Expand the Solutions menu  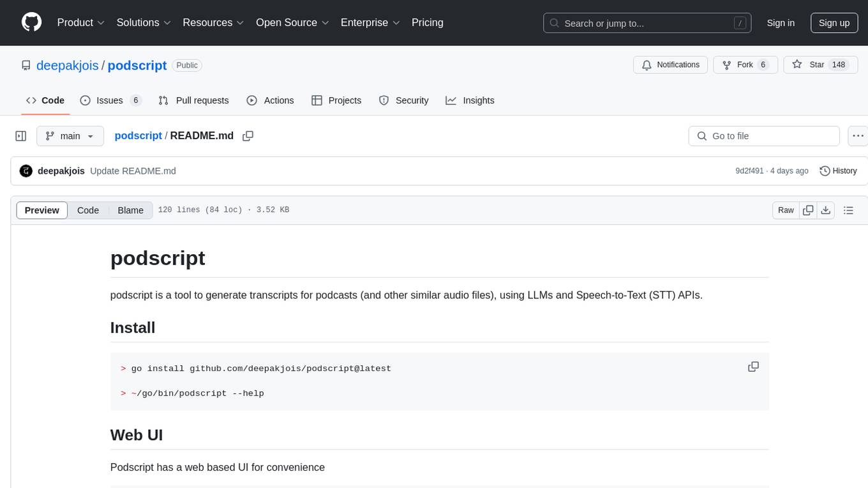[x=144, y=22]
